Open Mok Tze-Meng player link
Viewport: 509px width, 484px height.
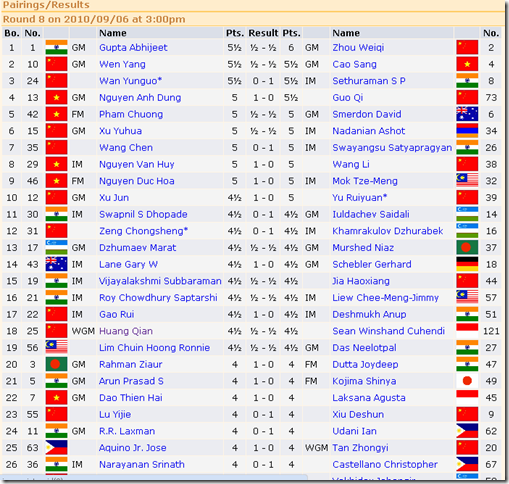(x=365, y=181)
